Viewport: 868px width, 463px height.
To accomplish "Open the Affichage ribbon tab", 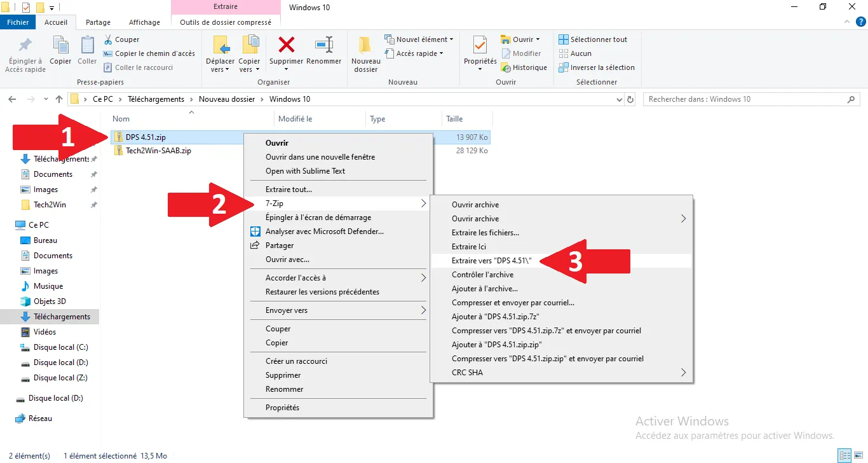I will [x=144, y=22].
